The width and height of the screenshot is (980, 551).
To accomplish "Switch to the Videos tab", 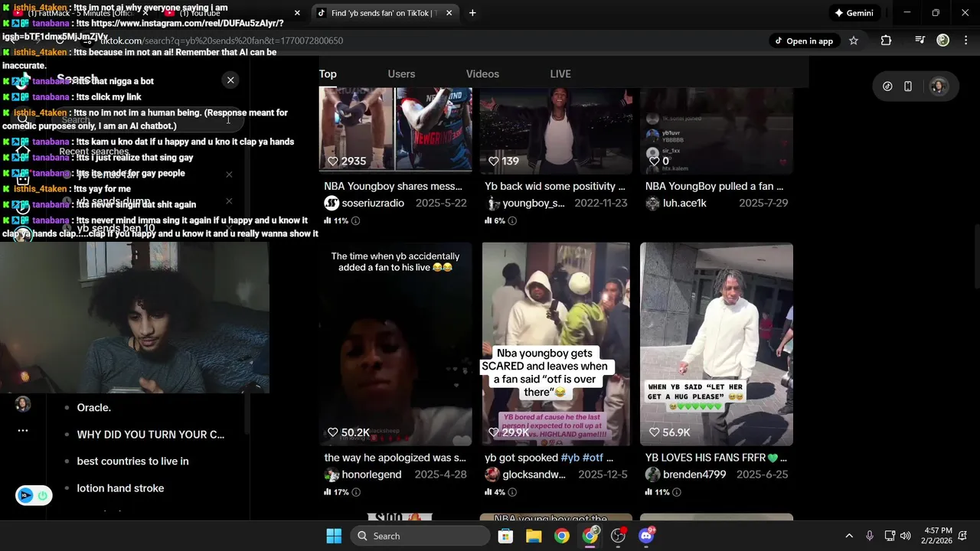I will pos(482,74).
